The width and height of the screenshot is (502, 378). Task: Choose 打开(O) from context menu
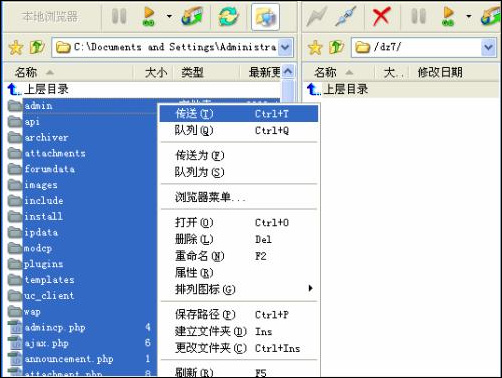click(239, 222)
